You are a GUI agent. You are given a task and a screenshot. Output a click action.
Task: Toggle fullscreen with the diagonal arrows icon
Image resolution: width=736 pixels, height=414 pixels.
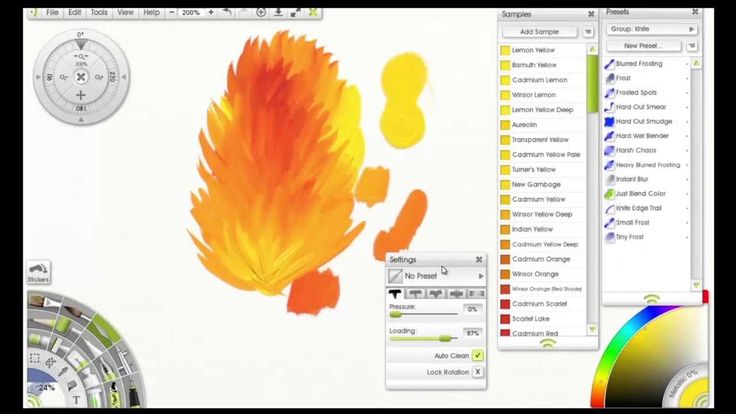click(x=296, y=13)
